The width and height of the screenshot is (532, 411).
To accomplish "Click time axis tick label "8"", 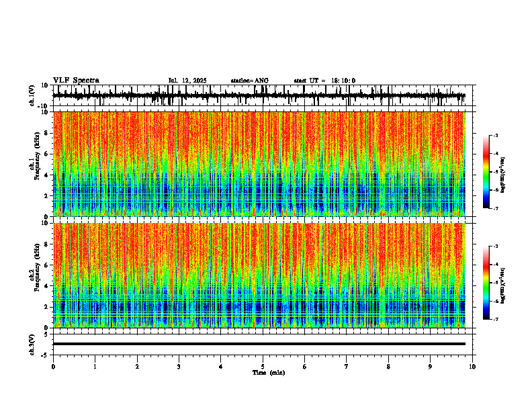I will tap(388, 367).
